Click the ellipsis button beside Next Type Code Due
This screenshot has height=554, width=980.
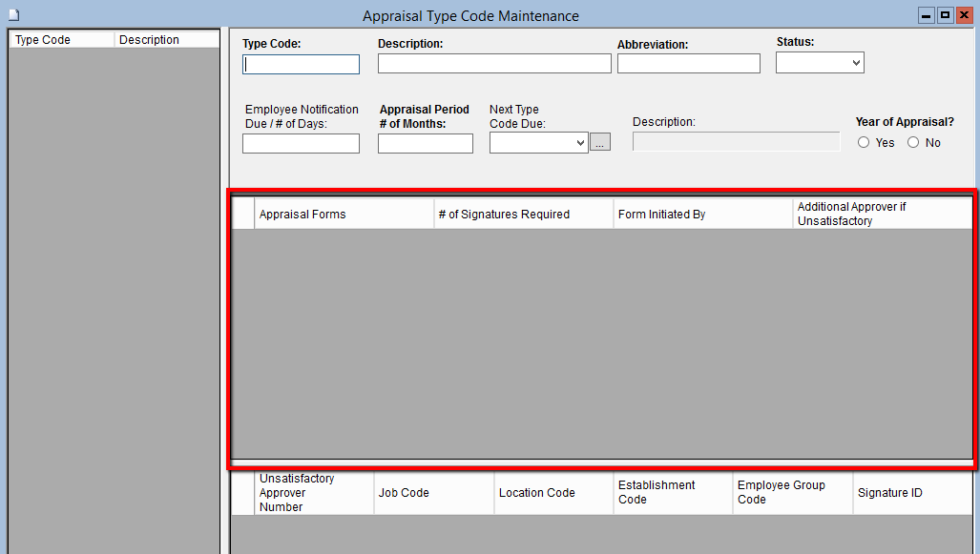(x=599, y=143)
